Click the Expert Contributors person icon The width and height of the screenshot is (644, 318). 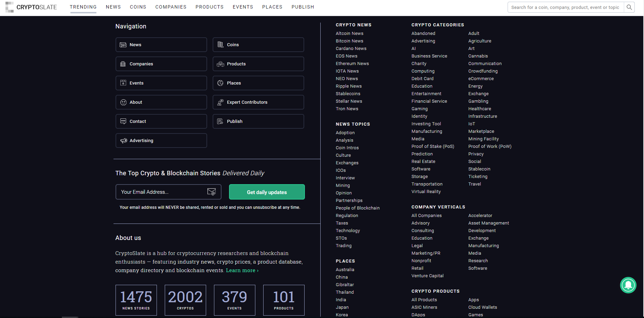click(x=220, y=102)
